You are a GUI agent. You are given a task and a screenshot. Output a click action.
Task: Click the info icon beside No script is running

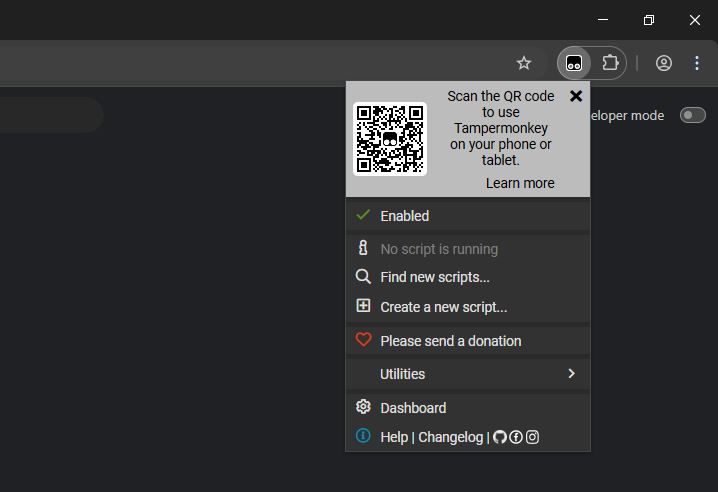pos(363,247)
